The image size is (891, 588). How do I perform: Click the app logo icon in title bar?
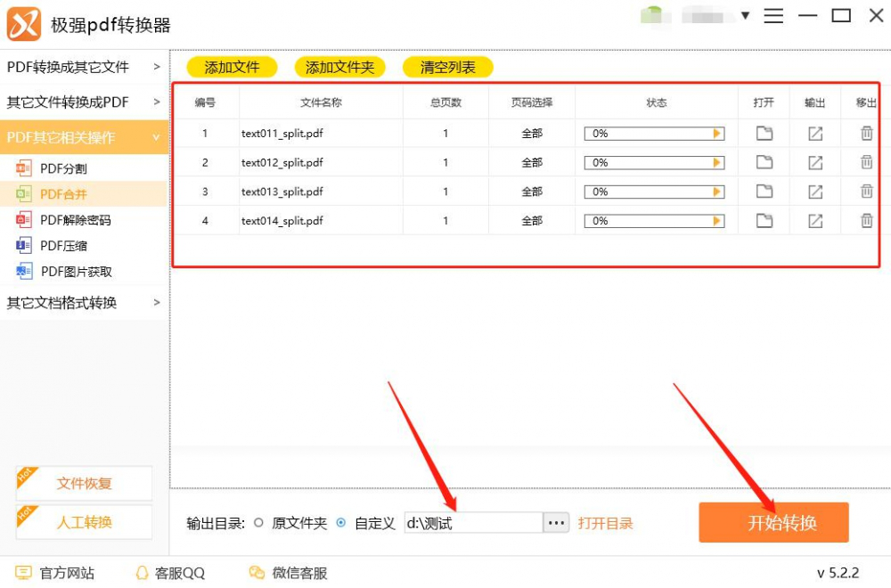(x=24, y=24)
